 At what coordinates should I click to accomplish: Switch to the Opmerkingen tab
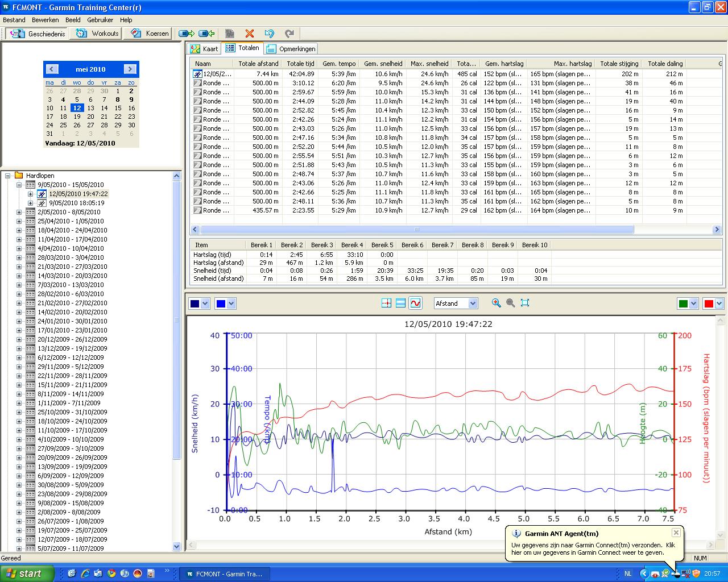pyautogui.click(x=291, y=49)
